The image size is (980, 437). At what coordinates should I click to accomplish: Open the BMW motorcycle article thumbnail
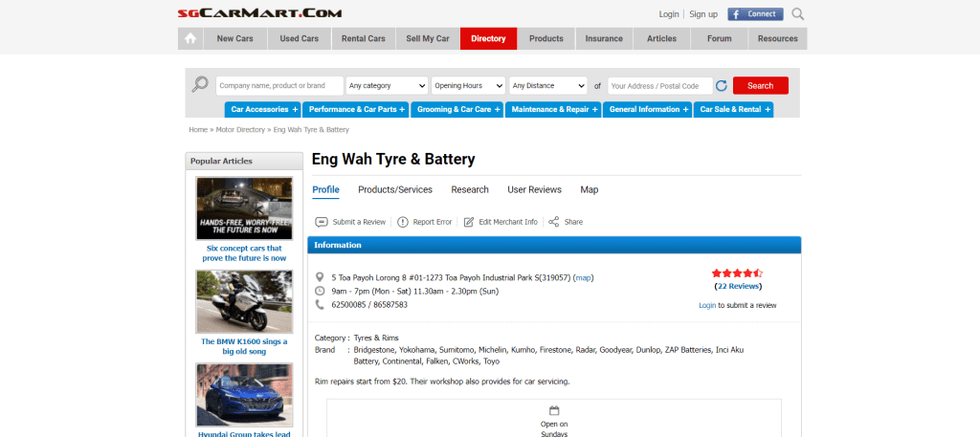pyautogui.click(x=244, y=302)
